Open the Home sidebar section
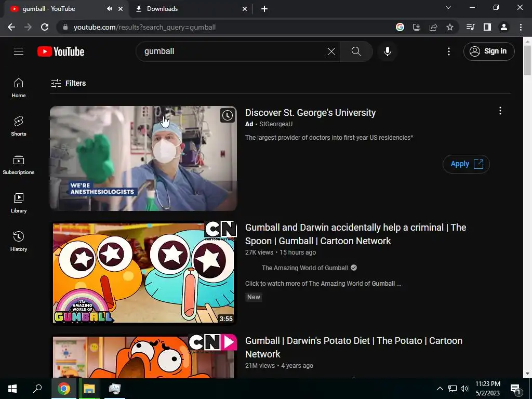The width and height of the screenshot is (532, 399). [x=19, y=88]
